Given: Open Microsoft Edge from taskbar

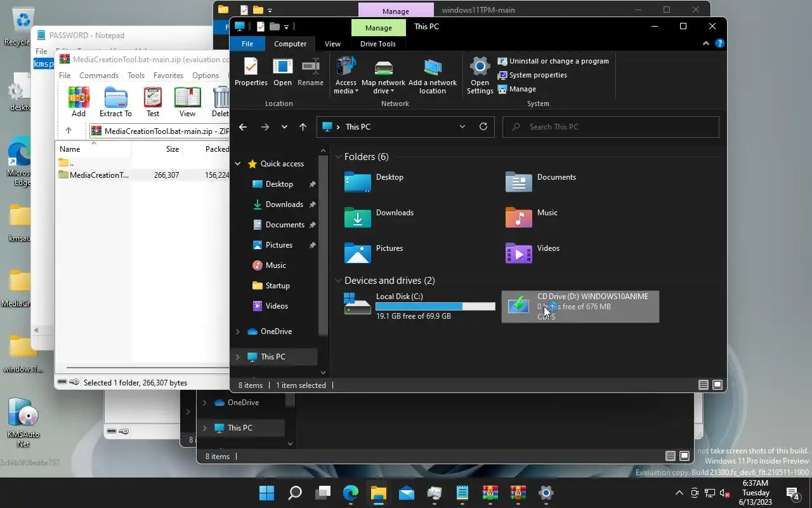Looking at the screenshot, I should [351, 493].
